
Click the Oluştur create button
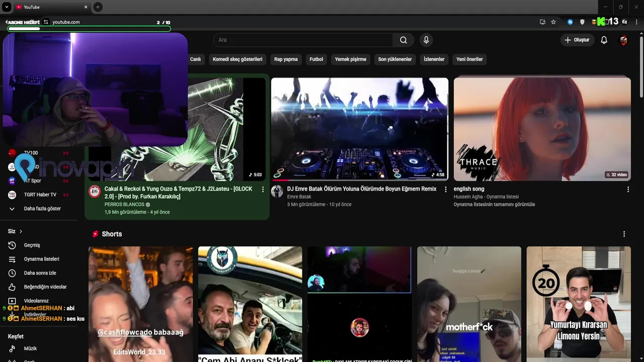click(577, 40)
